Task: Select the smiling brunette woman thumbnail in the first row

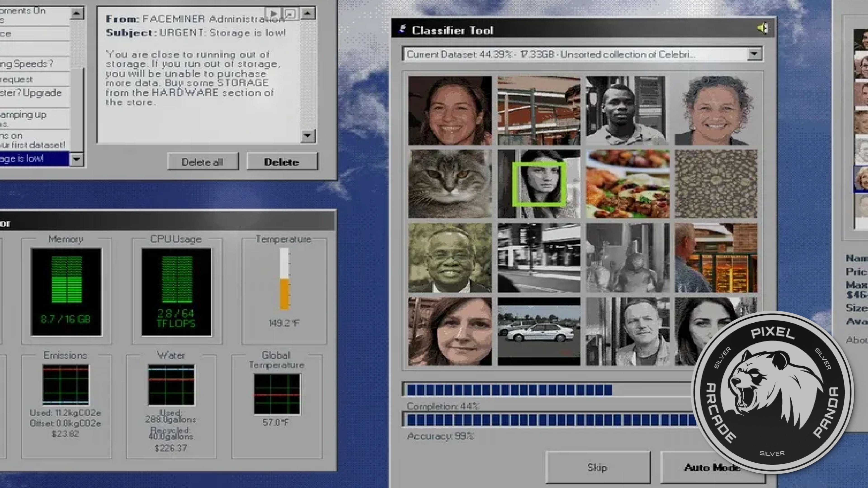Action: click(450, 110)
